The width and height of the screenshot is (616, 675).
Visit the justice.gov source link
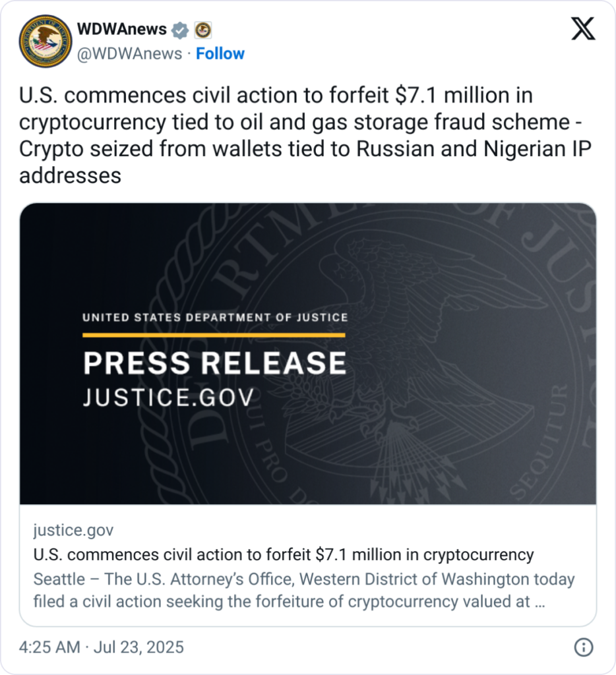[72, 530]
